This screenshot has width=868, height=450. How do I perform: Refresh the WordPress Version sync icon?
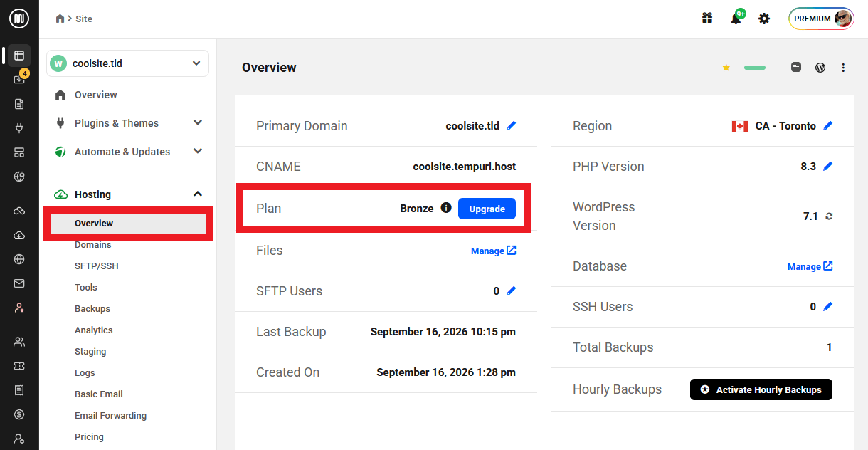coord(829,216)
